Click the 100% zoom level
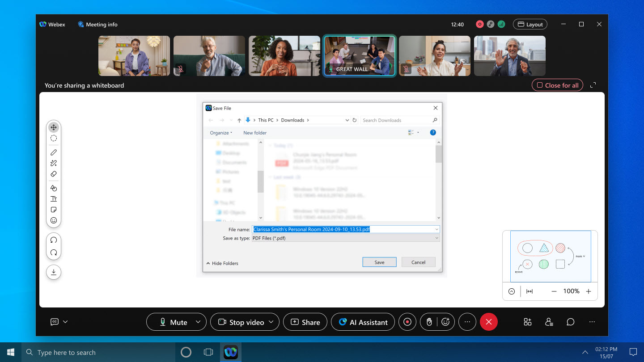This screenshot has height=362, width=644. click(571, 291)
